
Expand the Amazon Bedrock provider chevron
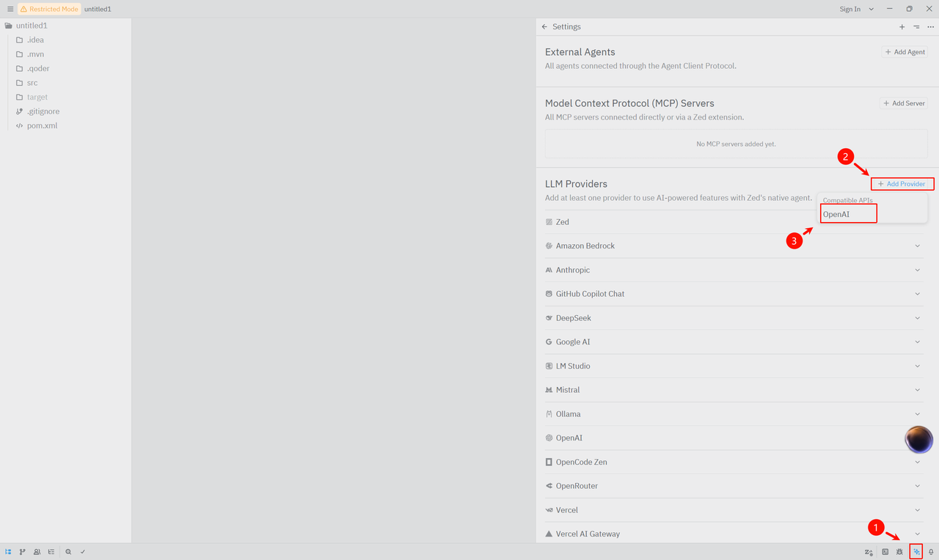click(917, 246)
